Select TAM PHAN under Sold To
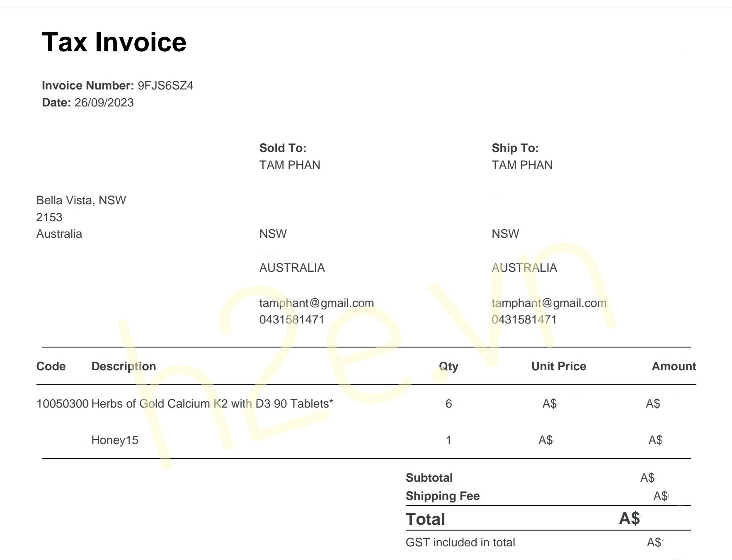This screenshot has width=732, height=560. click(290, 165)
